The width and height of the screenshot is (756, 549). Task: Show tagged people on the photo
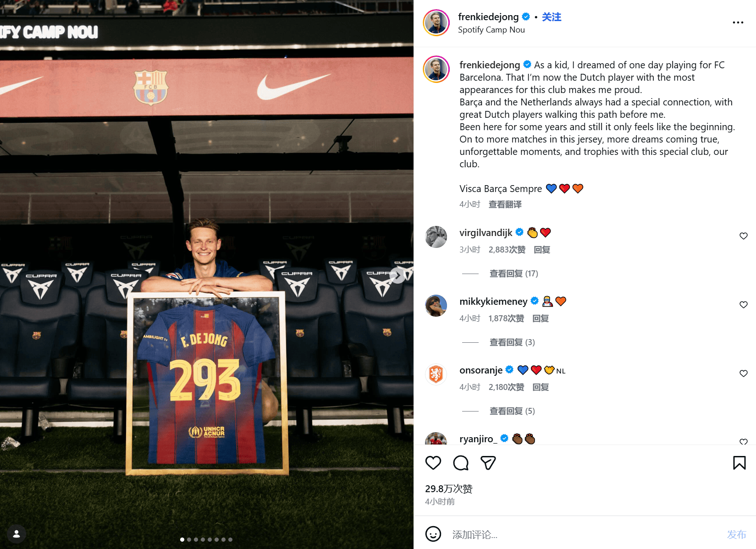click(17, 533)
